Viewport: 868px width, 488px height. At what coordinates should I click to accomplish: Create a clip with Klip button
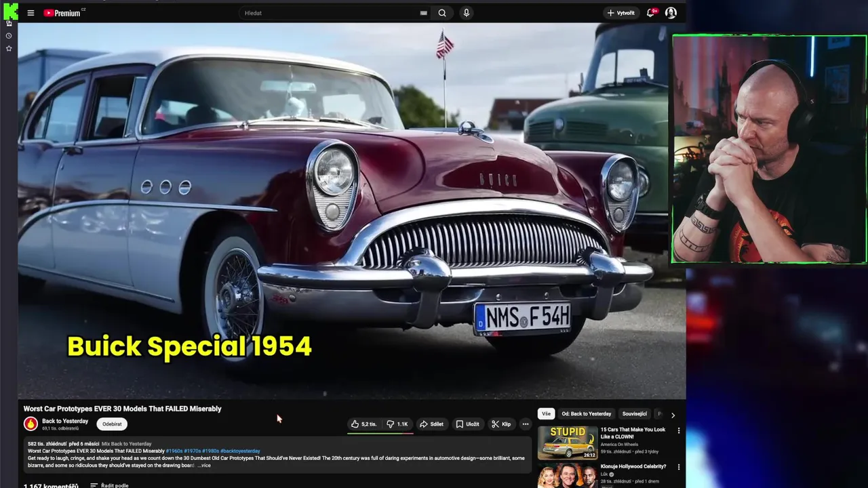tap(501, 424)
